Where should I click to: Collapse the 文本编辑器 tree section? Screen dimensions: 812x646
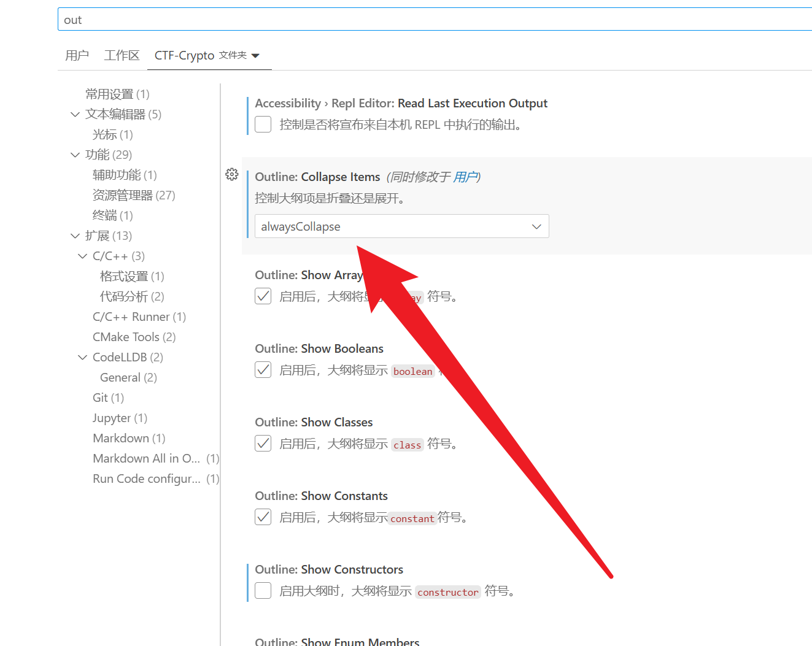[x=75, y=115]
